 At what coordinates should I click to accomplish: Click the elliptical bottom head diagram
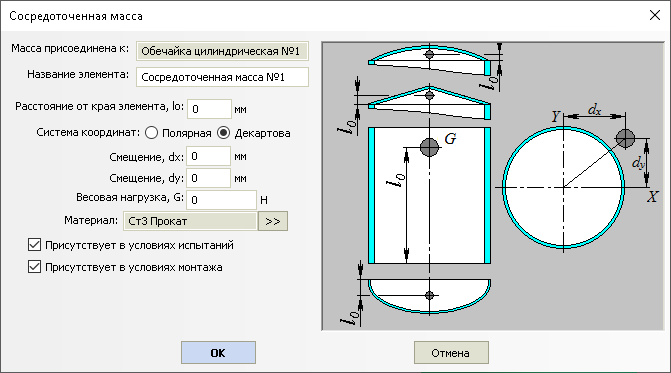pyautogui.click(x=429, y=296)
